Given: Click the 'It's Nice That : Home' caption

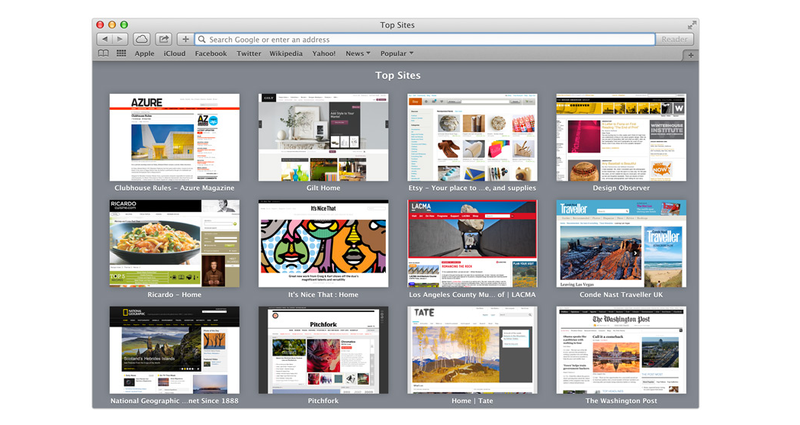Looking at the screenshot, I should tap(323, 294).
